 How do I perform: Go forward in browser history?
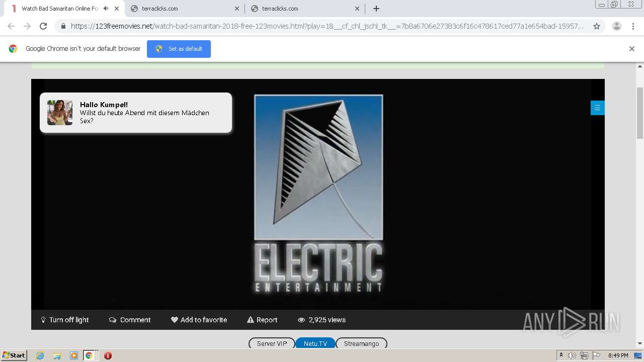click(x=27, y=26)
